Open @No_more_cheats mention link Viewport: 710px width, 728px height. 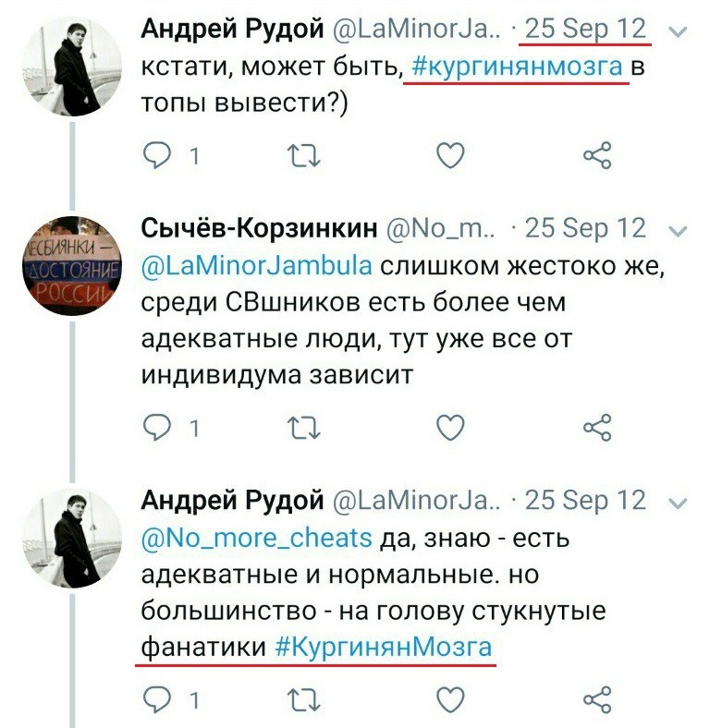(x=256, y=539)
